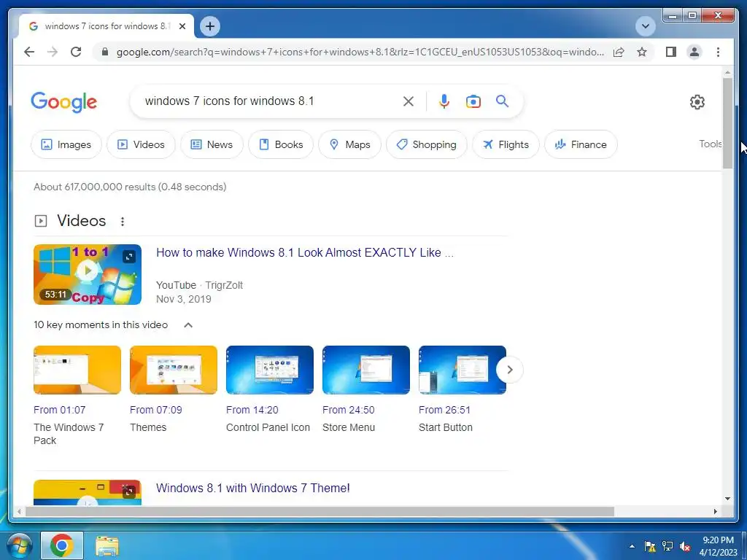Click the vertical scrollbar down arrow

coord(727,499)
